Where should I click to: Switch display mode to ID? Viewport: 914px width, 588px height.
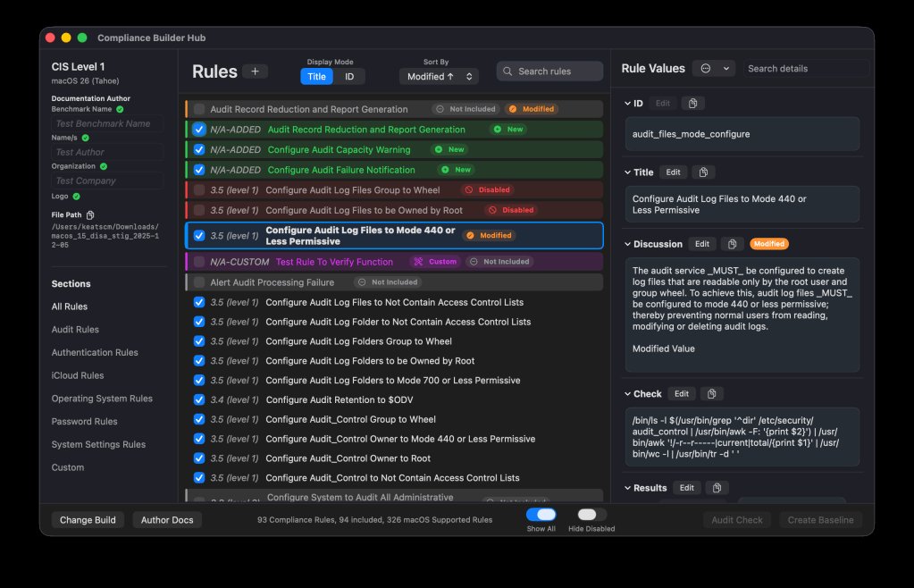click(x=348, y=76)
